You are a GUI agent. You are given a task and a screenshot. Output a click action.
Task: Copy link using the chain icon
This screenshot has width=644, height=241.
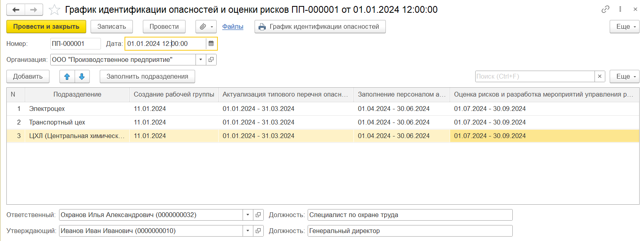[x=605, y=9]
